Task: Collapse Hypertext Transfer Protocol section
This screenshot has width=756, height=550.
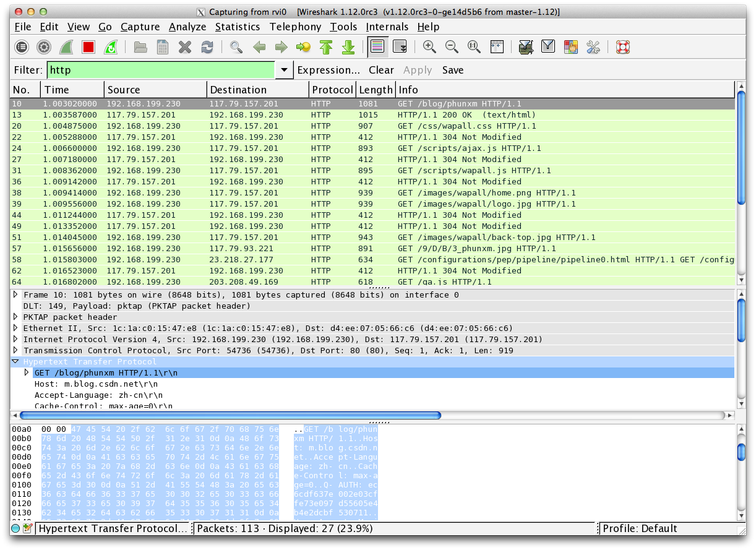Action: pyautogui.click(x=16, y=361)
